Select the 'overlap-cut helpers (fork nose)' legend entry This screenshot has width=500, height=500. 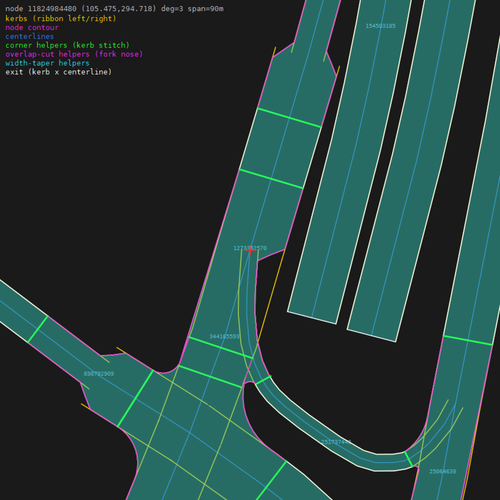click(x=74, y=54)
